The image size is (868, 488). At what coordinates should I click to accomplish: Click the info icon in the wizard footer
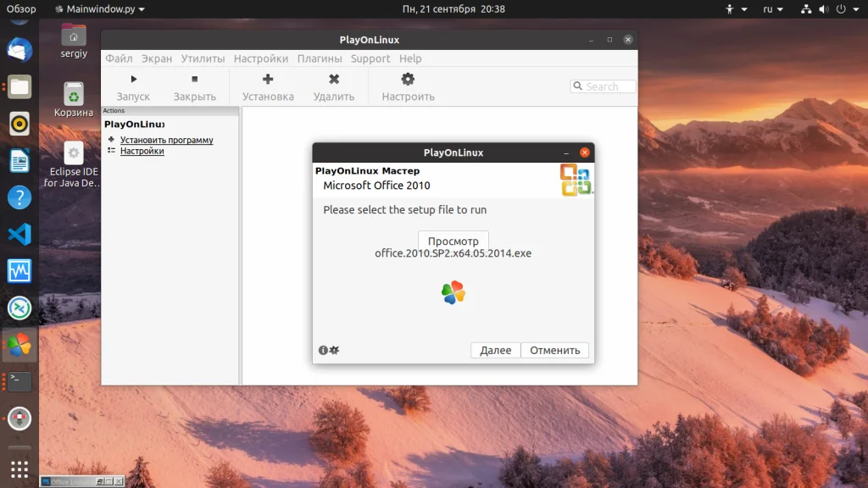point(323,350)
